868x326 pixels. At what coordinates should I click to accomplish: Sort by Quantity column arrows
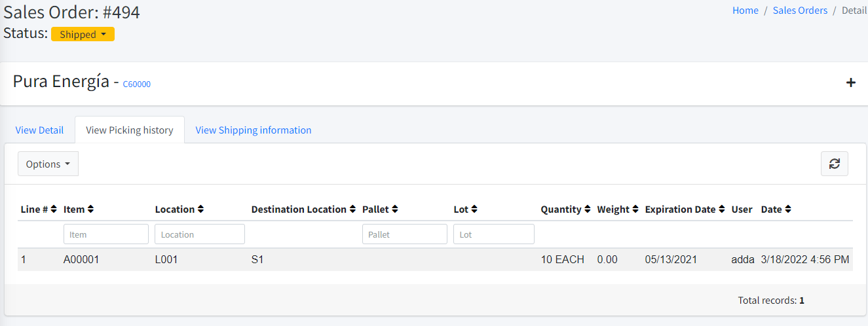(588, 209)
